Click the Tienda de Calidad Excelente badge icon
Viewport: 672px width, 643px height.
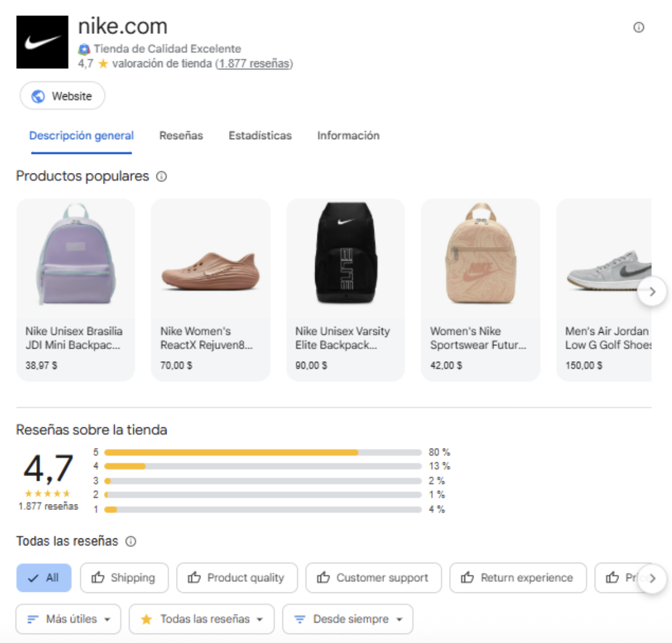tap(84, 49)
